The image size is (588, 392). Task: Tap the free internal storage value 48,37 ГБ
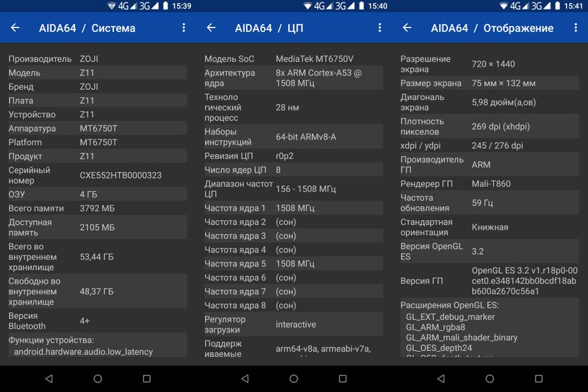point(97,292)
